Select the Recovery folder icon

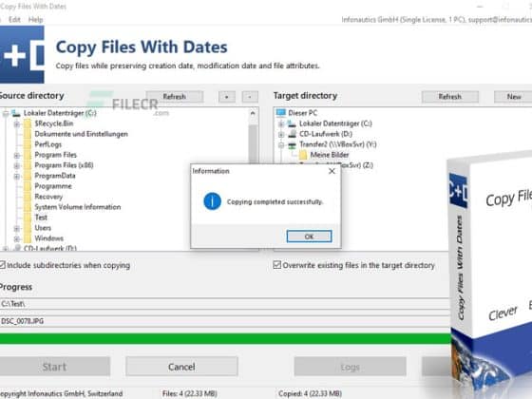coord(28,197)
